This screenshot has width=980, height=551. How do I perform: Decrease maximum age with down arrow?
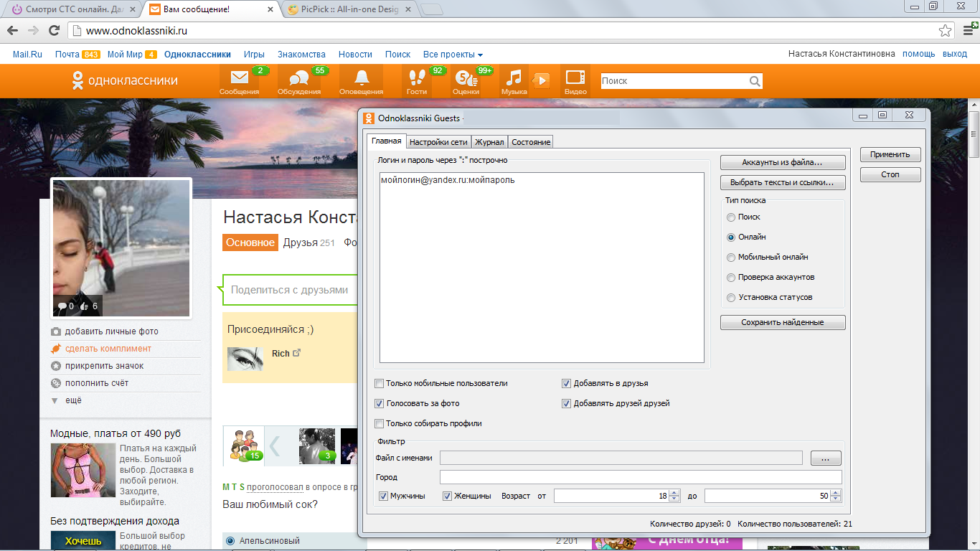(836, 499)
